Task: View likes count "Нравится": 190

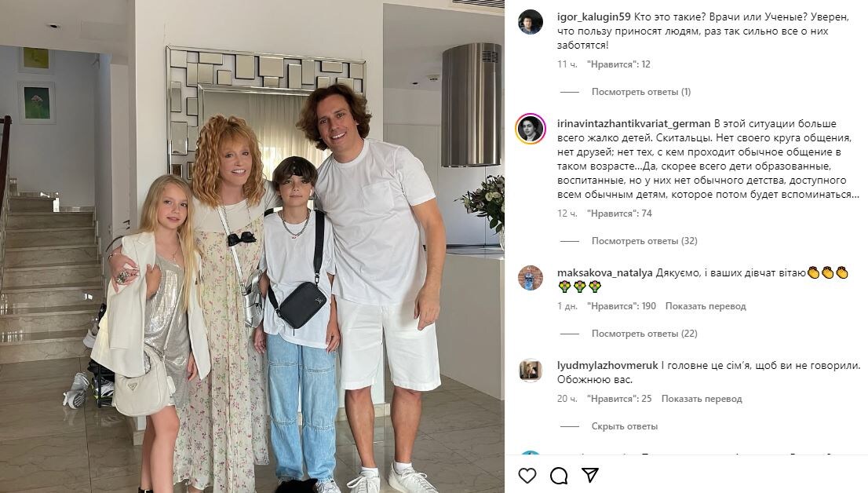Action: (x=621, y=306)
